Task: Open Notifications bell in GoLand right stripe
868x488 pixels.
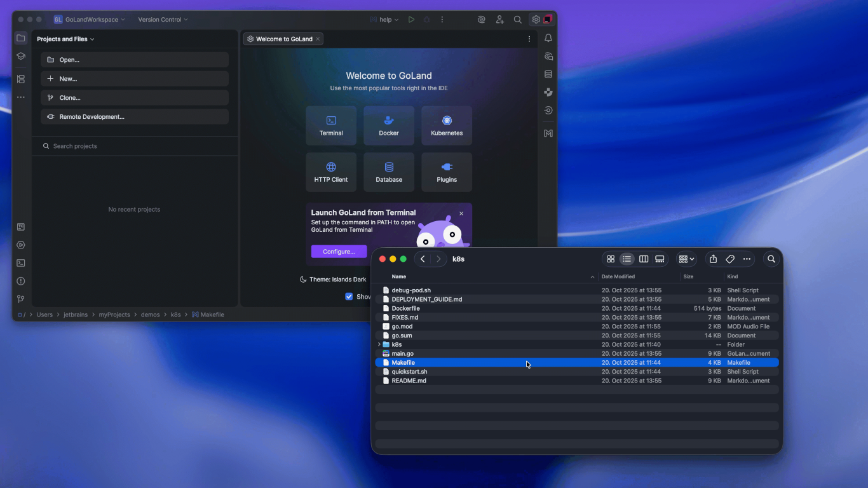Action: tap(548, 38)
